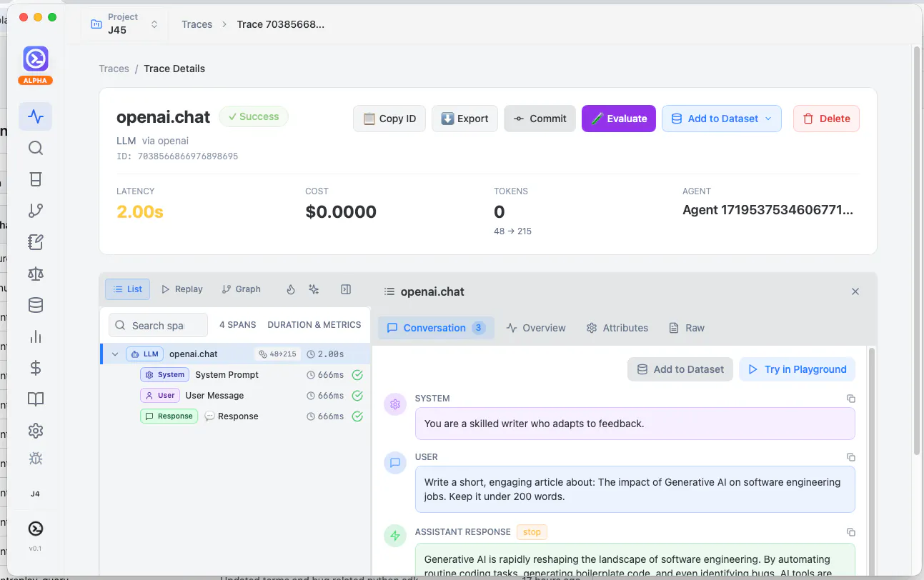Viewport: 924px width, 580px height.
Task: Select the Response span row
Action: (236, 416)
